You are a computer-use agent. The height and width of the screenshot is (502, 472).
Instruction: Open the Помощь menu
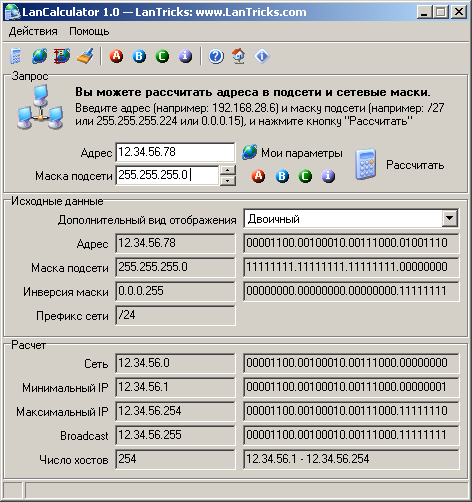(x=89, y=31)
